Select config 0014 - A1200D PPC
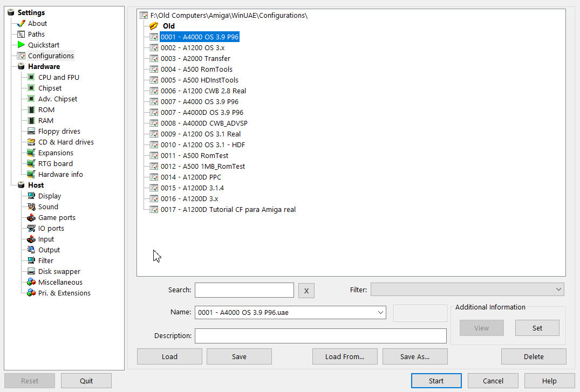The image size is (580, 392). click(x=191, y=177)
